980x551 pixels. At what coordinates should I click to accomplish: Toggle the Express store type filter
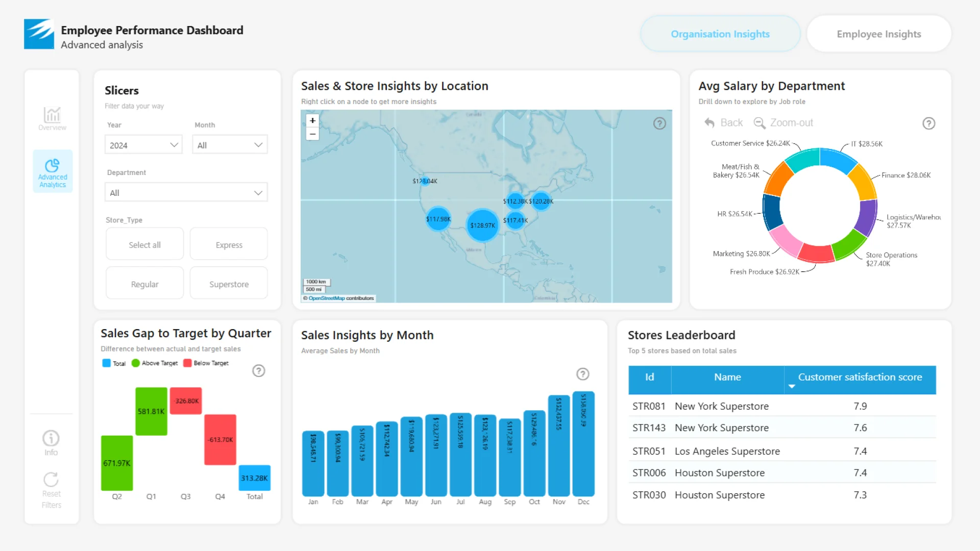pyautogui.click(x=229, y=245)
